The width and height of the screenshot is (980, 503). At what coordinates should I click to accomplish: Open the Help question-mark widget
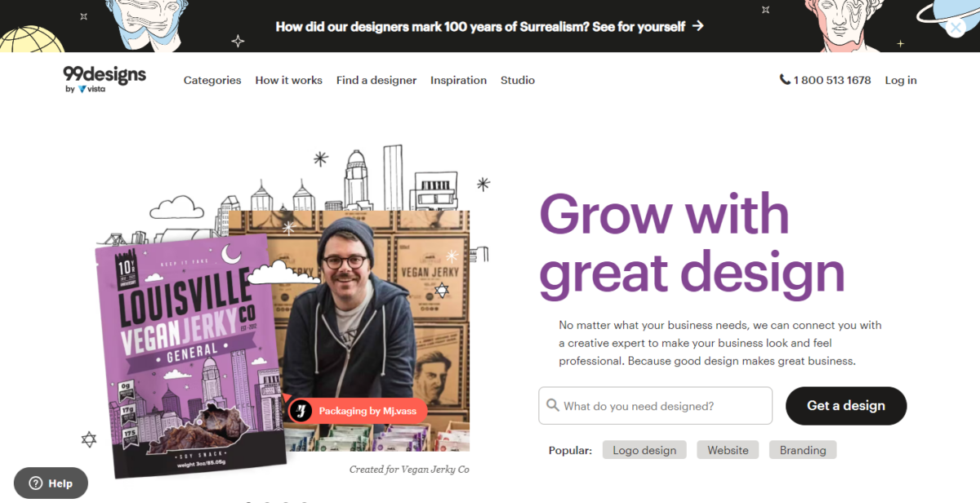[51, 483]
